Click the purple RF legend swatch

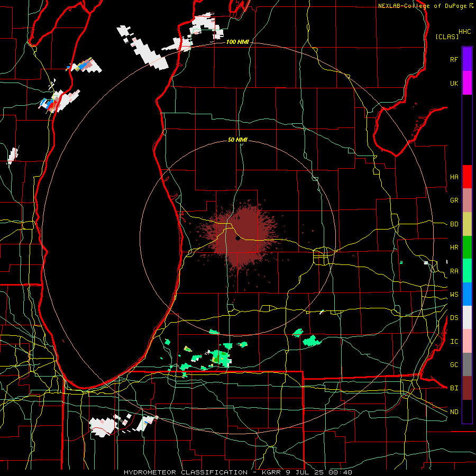(x=467, y=59)
